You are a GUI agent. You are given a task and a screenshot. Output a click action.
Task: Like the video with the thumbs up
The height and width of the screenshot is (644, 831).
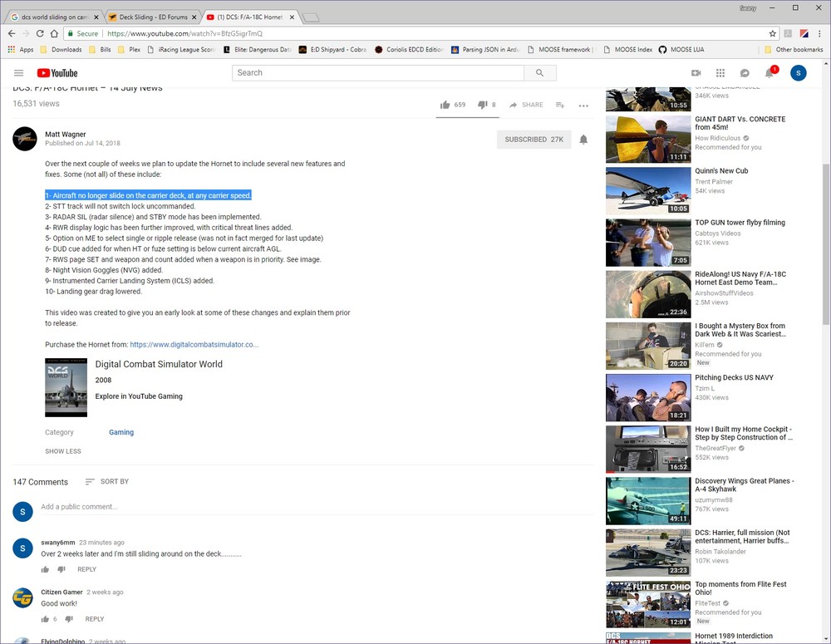point(446,105)
